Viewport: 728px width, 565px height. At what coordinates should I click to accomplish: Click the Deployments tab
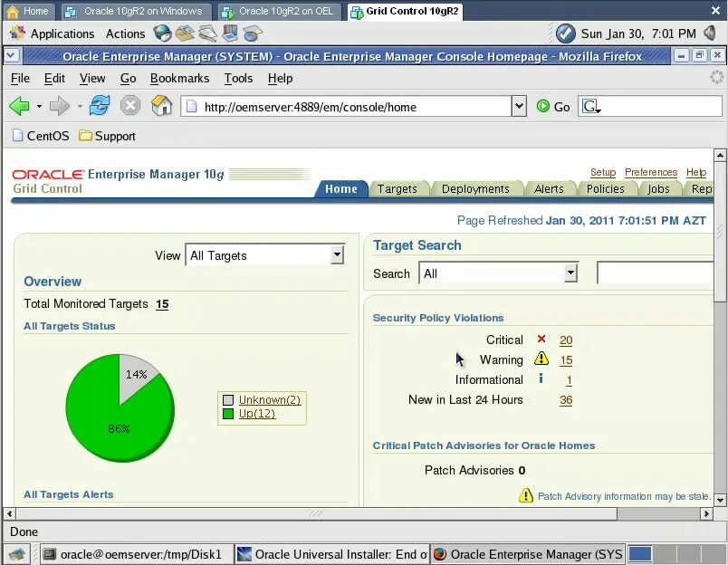[x=475, y=189]
